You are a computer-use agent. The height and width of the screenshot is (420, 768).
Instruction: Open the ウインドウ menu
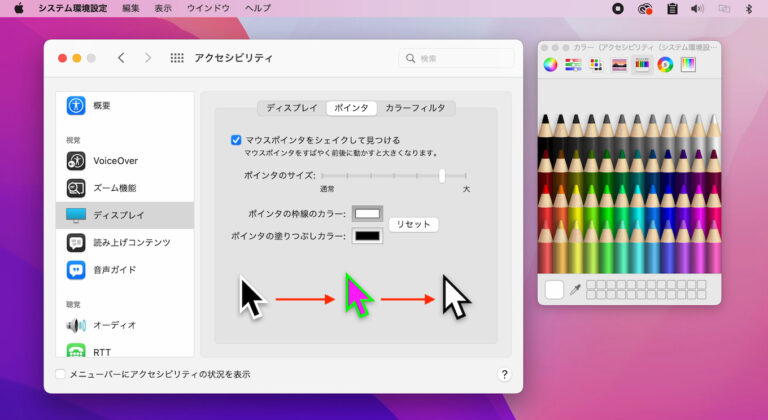pos(208,8)
